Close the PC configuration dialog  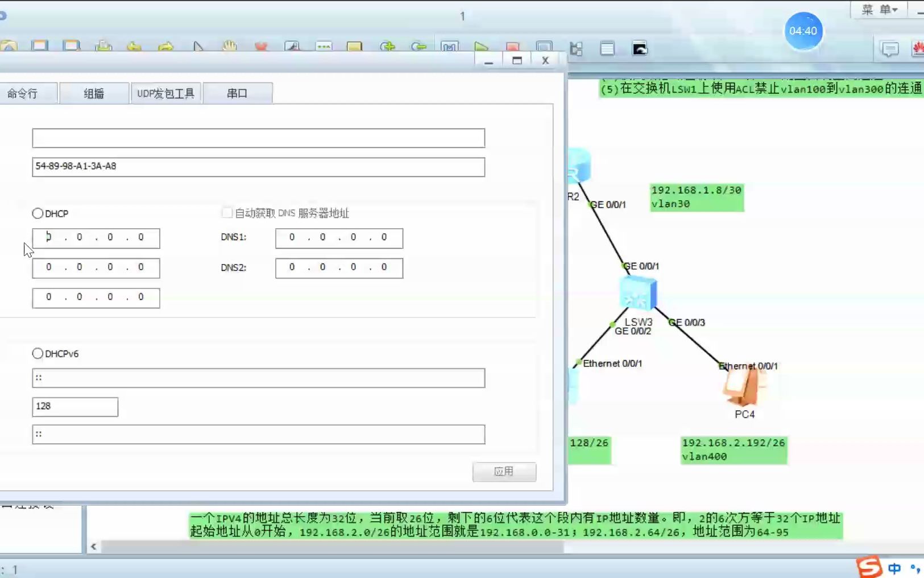pos(545,60)
